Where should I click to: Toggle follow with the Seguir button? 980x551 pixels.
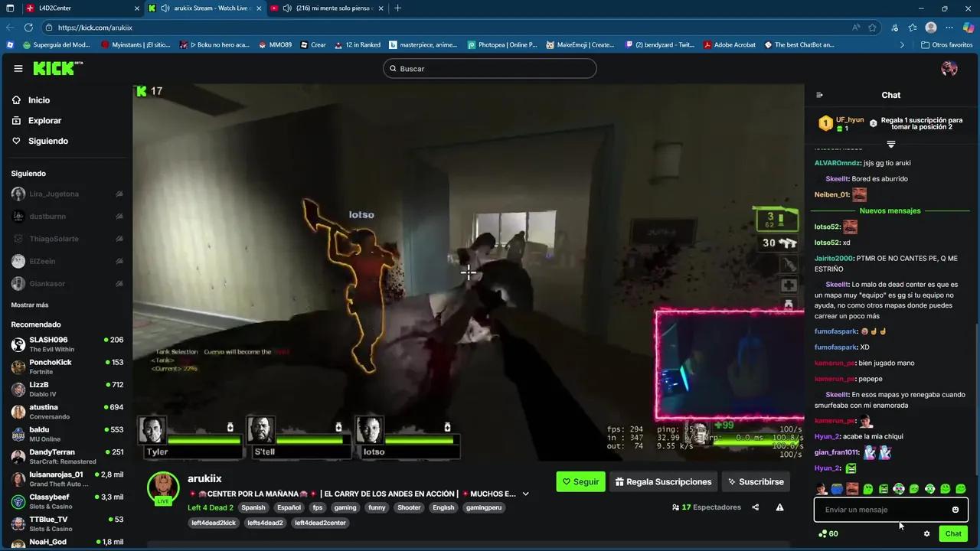[580, 481]
